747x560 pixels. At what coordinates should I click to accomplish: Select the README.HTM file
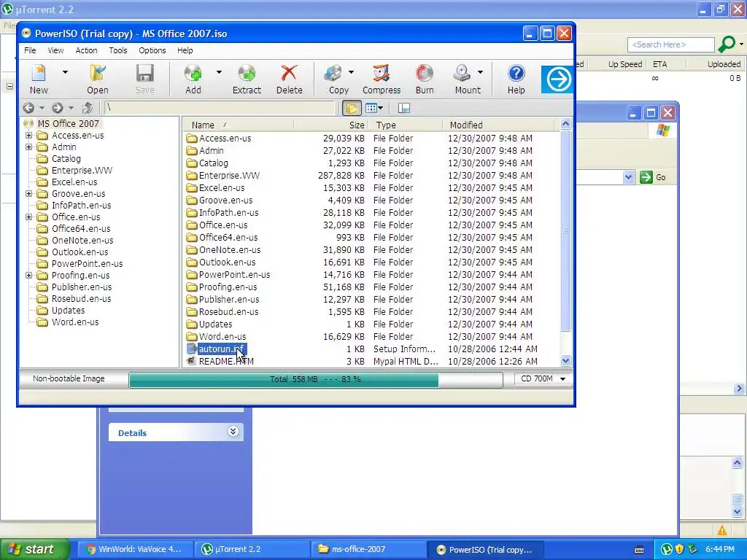(x=226, y=361)
